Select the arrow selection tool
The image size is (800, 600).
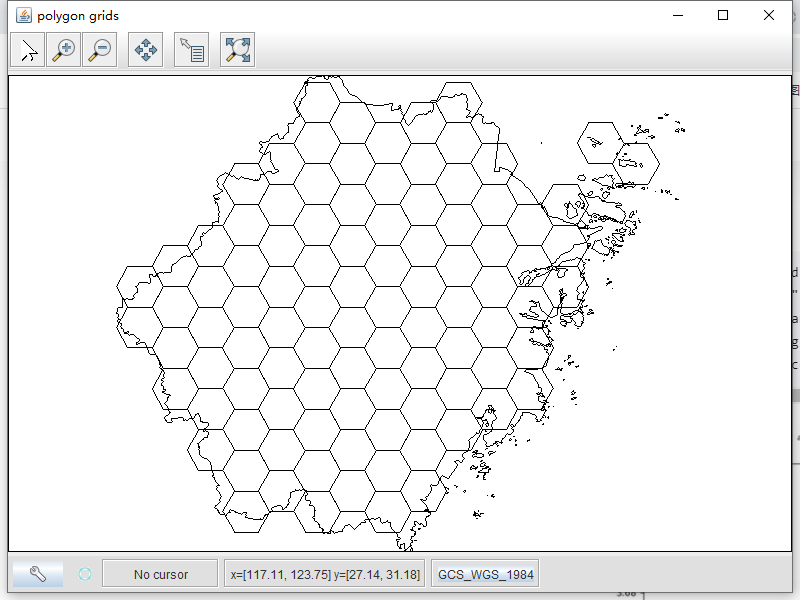click(x=26, y=49)
